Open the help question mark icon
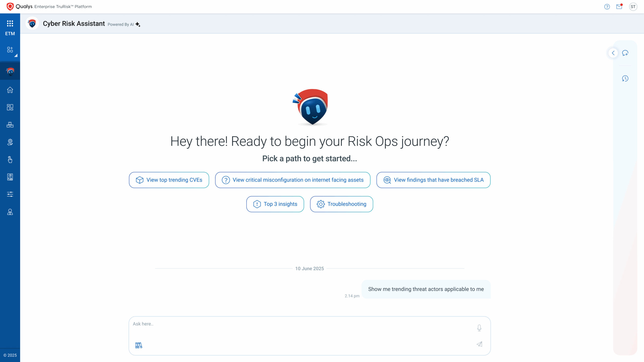Viewport: 644px width, 362px height. [607, 7]
